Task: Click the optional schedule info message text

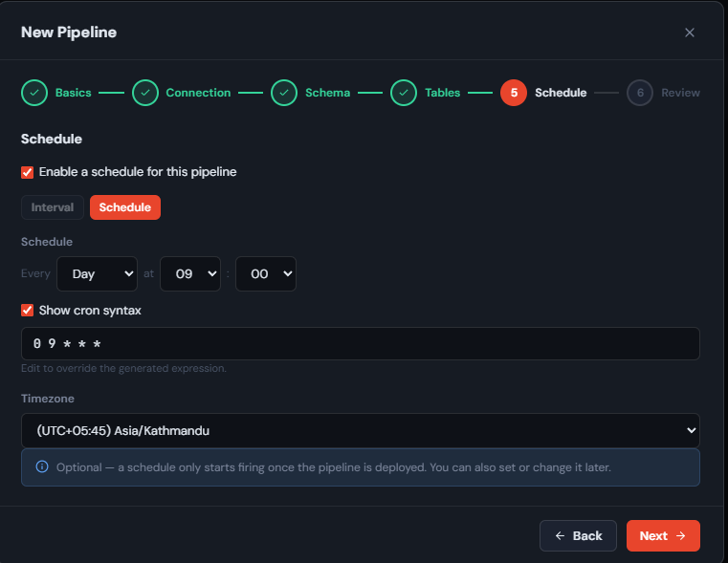Action: pos(333,467)
